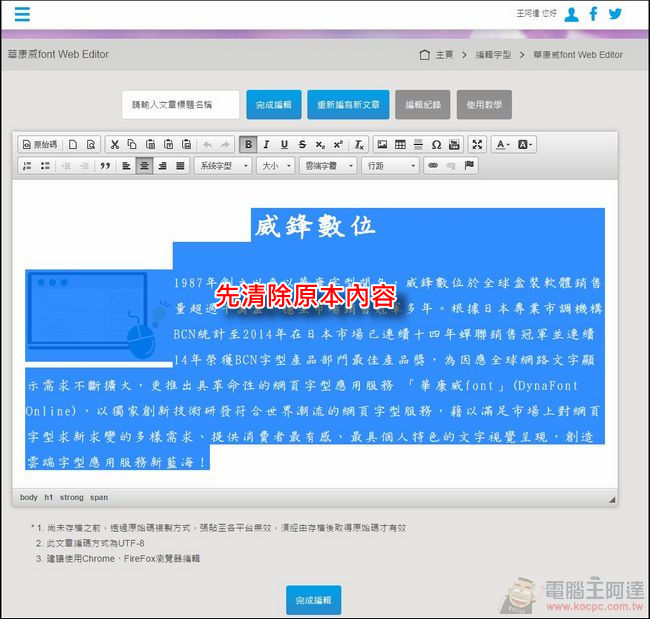Select strong in element path bar
The image size is (650, 619).
point(72,497)
